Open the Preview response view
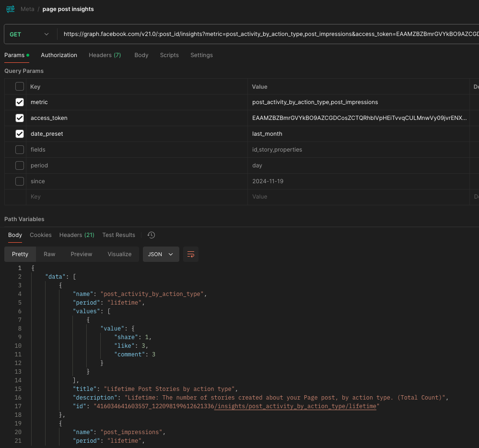Viewport: 479px width, 448px height. point(81,254)
